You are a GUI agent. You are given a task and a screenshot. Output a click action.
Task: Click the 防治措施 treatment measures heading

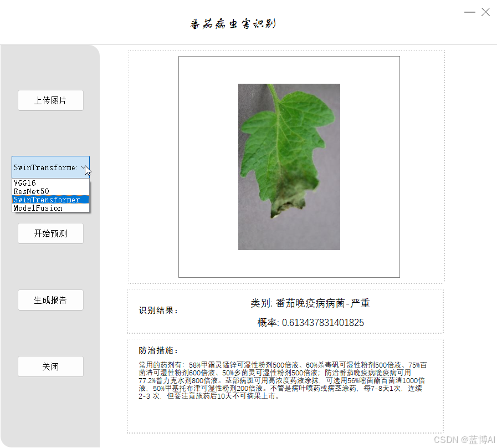[x=157, y=350]
